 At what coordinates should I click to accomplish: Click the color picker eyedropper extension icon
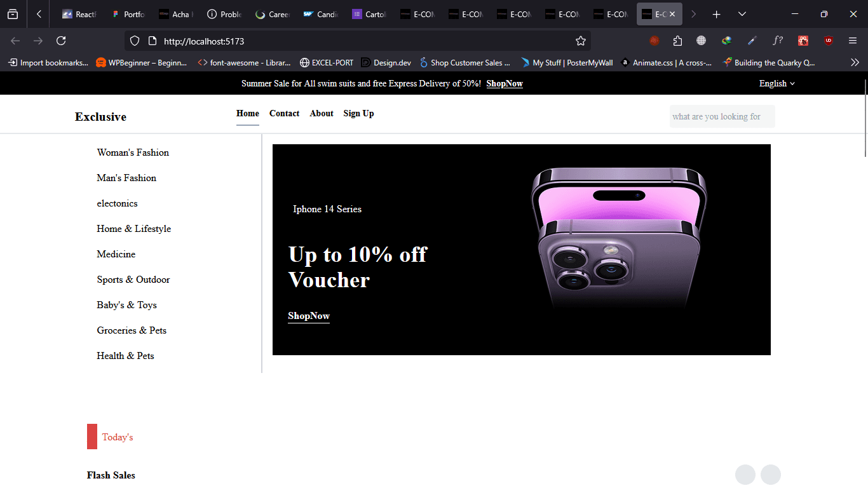pos(752,41)
